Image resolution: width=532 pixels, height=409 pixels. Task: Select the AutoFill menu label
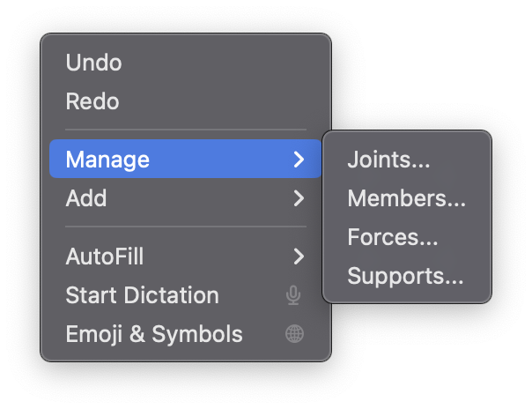click(x=105, y=257)
